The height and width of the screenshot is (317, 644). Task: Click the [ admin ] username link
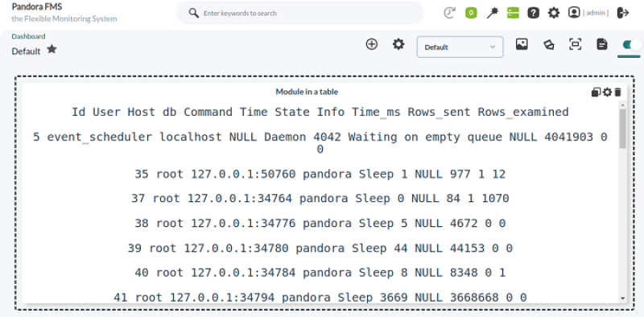(x=596, y=13)
